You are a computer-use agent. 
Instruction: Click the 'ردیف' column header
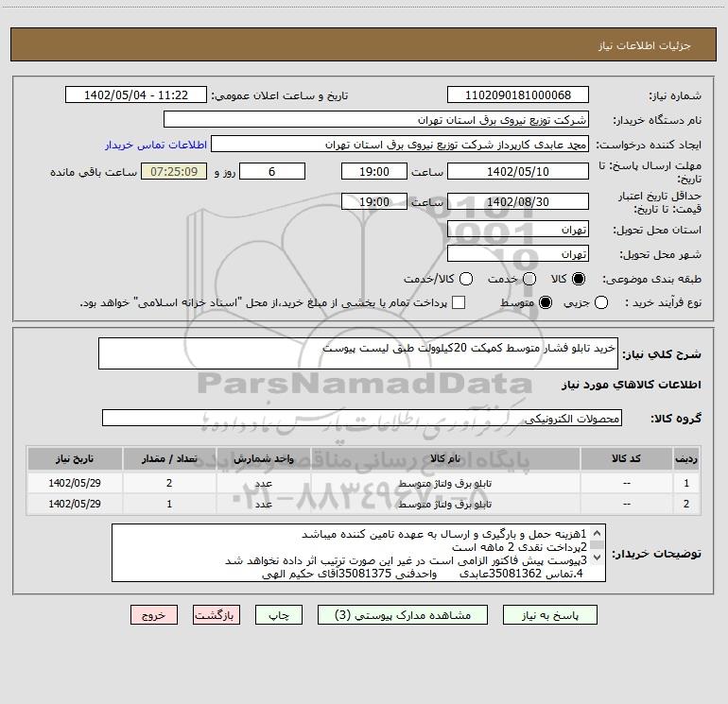(x=686, y=459)
